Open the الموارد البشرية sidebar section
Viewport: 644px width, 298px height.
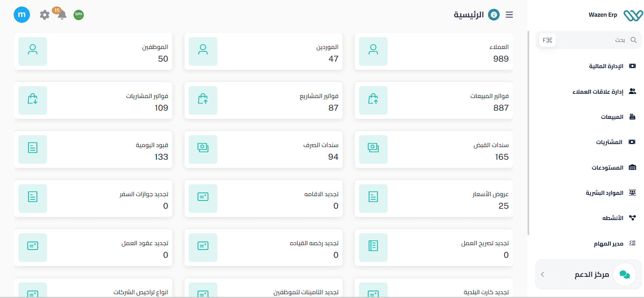(604, 193)
